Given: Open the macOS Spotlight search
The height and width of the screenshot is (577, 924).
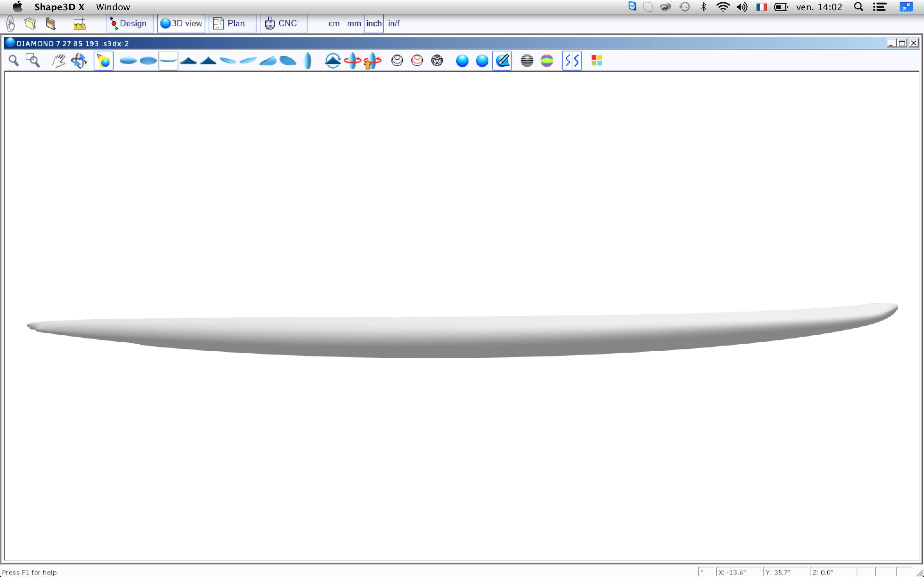Looking at the screenshot, I should (858, 7).
